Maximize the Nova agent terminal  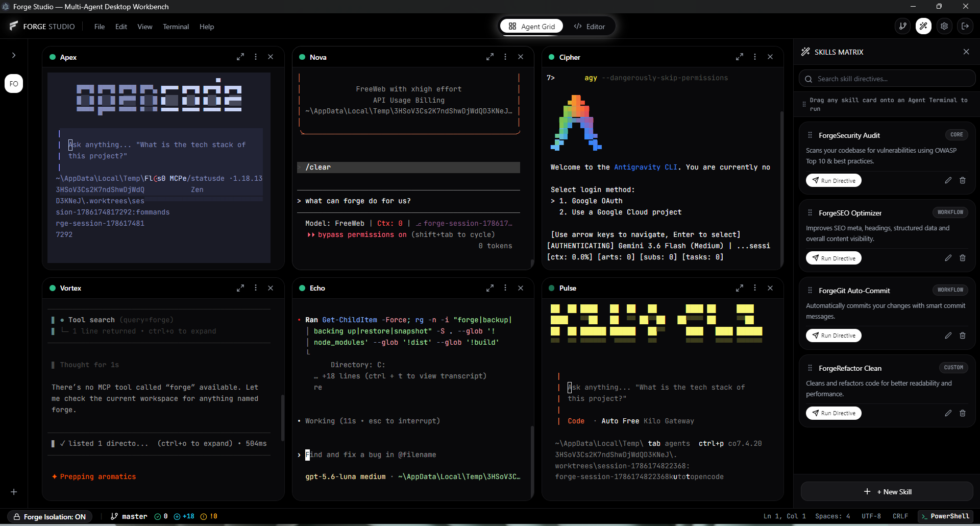(x=490, y=57)
